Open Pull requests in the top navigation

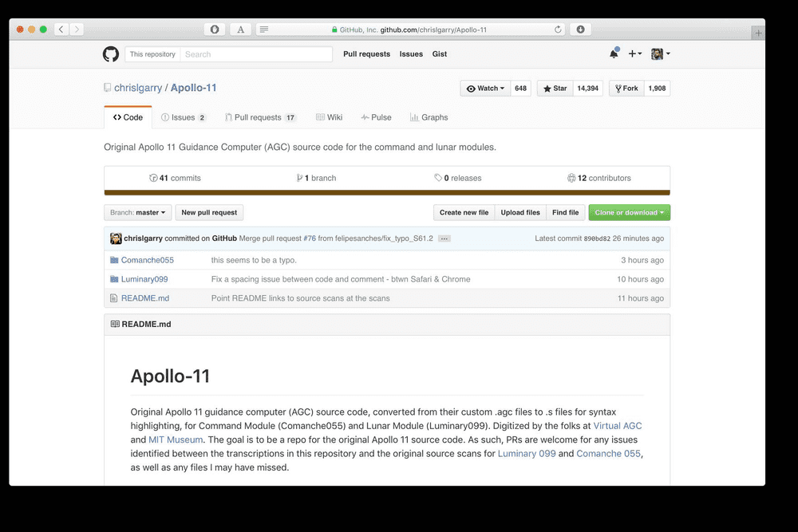(366, 54)
